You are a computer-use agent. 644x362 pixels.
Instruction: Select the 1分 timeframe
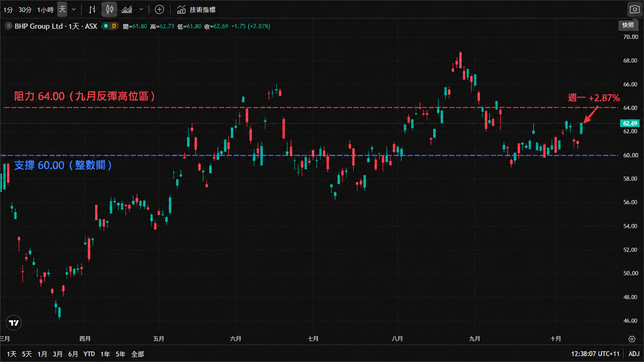pos(8,10)
